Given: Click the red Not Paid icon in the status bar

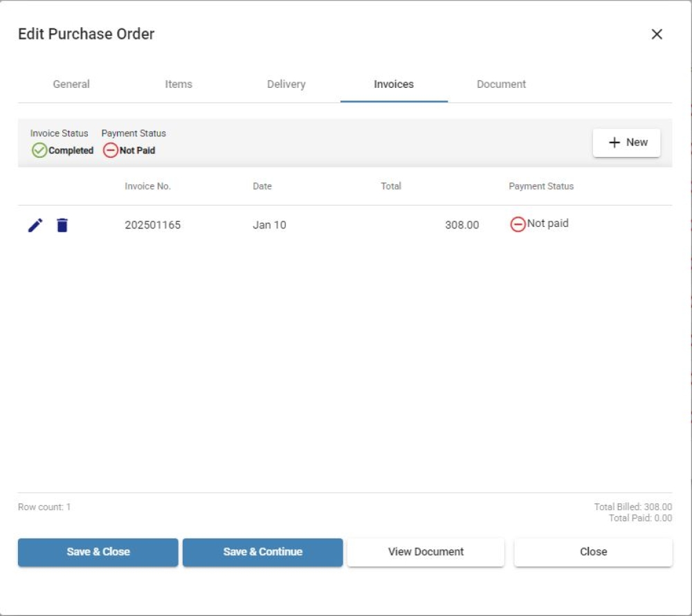Looking at the screenshot, I should click(110, 150).
